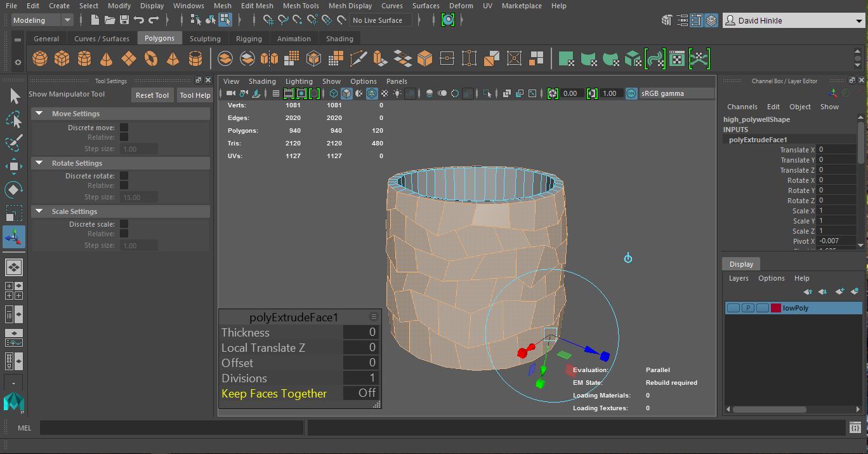Click the Thickness value field
This screenshot has width=868, height=454.
click(x=360, y=332)
